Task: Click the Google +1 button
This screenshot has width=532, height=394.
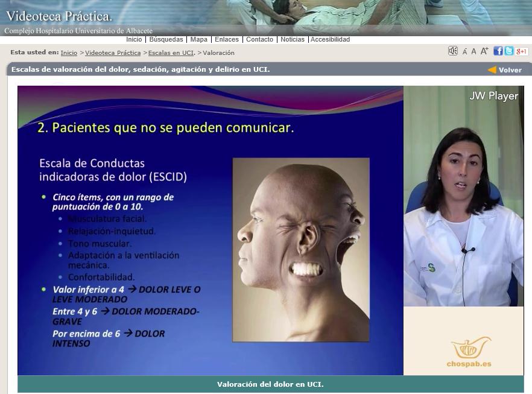Action: click(x=522, y=51)
